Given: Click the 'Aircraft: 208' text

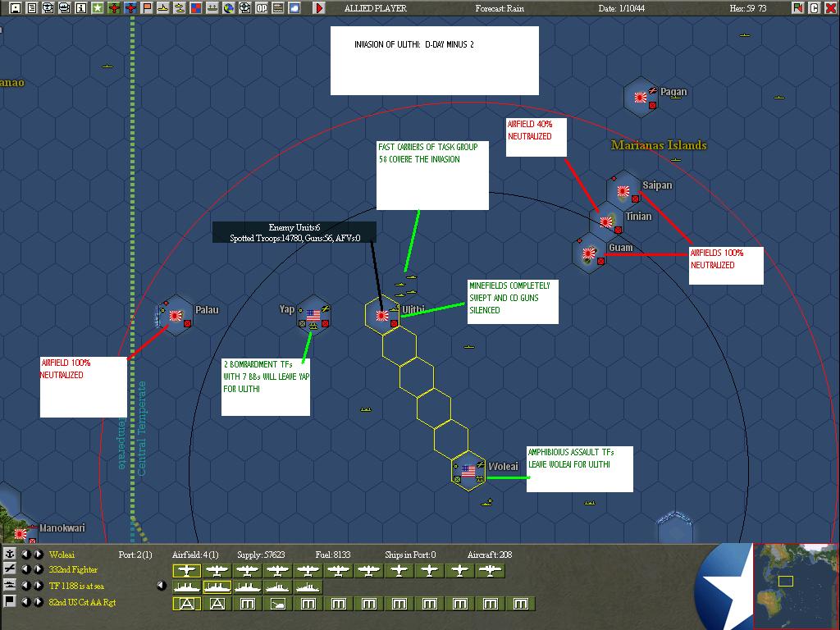Looking at the screenshot, I should point(489,555).
